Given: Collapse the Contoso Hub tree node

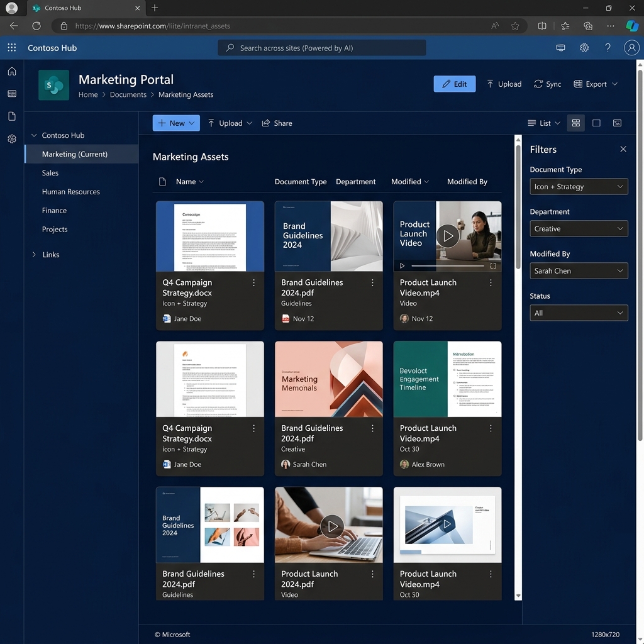Looking at the screenshot, I should (x=34, y=135).
